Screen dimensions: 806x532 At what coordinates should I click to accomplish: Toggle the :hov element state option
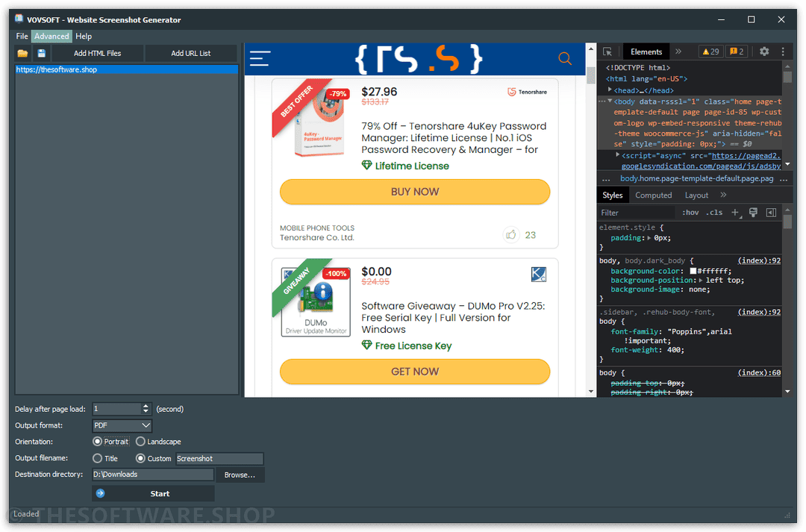690,213
